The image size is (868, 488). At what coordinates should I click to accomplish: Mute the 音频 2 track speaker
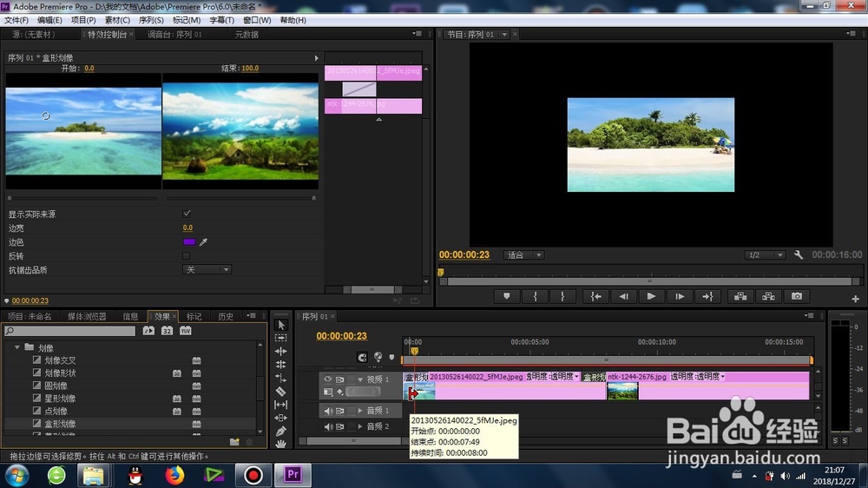pyautogui.click(x=328, y=426)
